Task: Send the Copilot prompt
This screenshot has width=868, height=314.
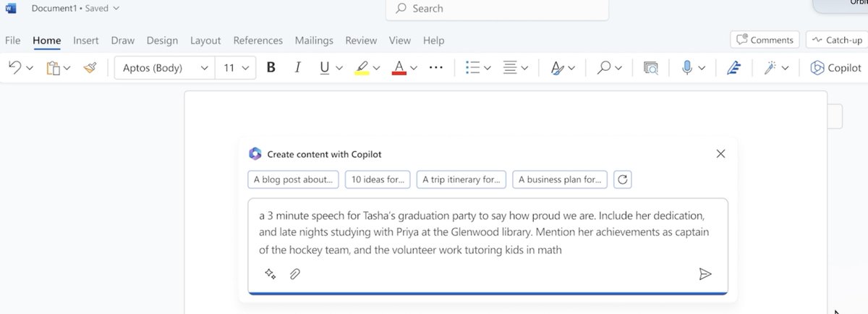Action: click(705, 274)
